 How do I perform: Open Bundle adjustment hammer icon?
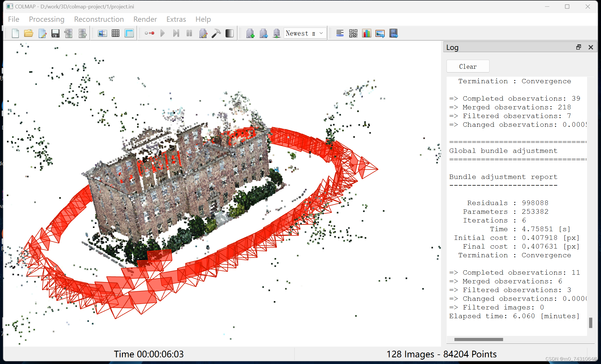(x=216, y=33)
